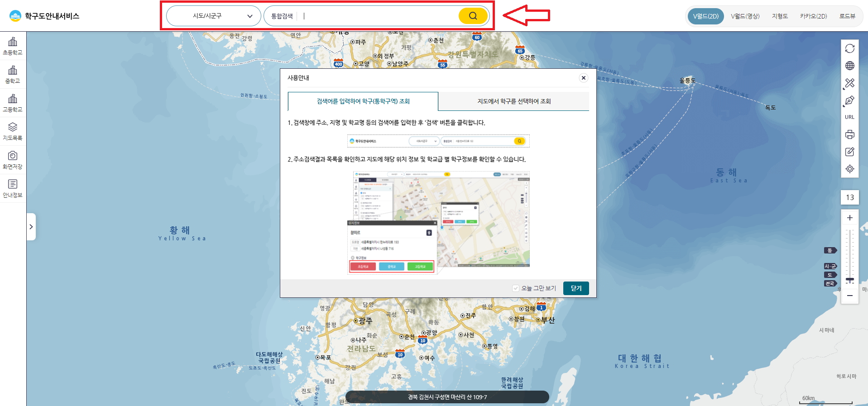Zoom in with the plus button
The image size is (868, 406).
tap(850, 218)
